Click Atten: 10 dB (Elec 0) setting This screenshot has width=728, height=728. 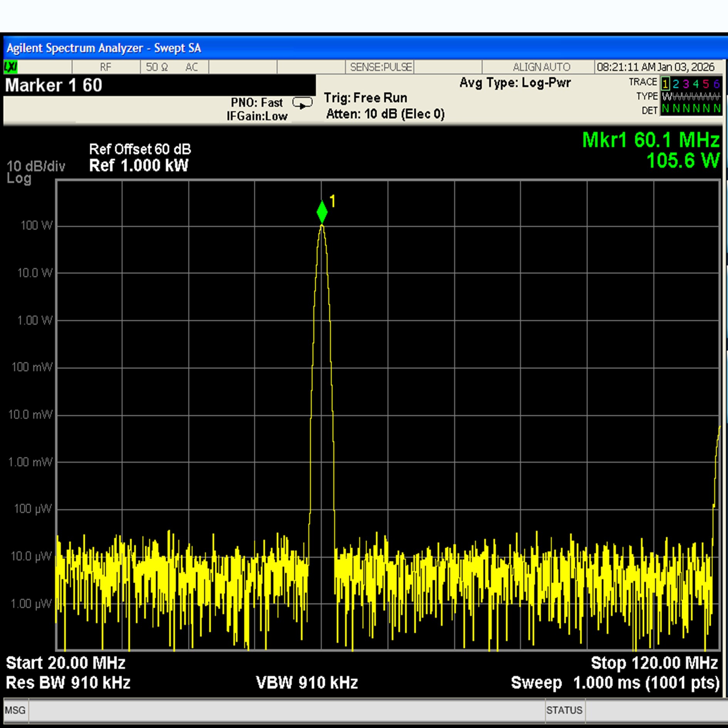(x=385, y=114)
